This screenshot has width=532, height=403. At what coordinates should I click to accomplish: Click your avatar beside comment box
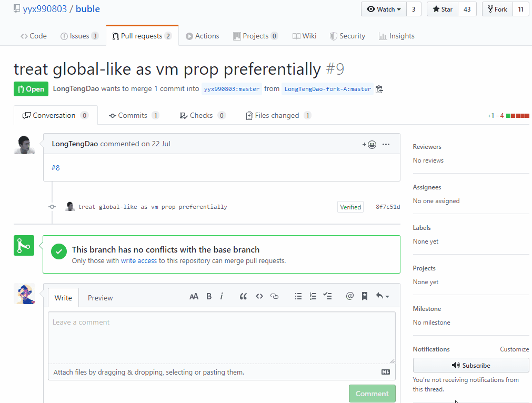[x=24, y=294]
